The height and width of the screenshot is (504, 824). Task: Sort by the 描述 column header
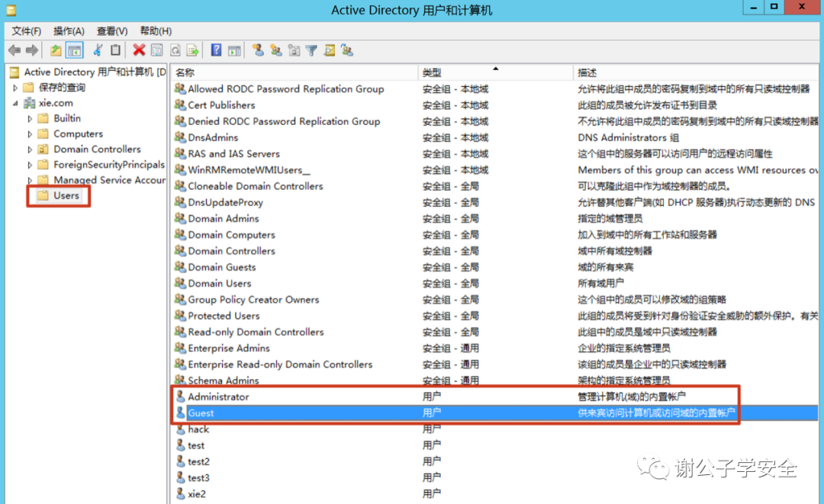tap(697, 72)
